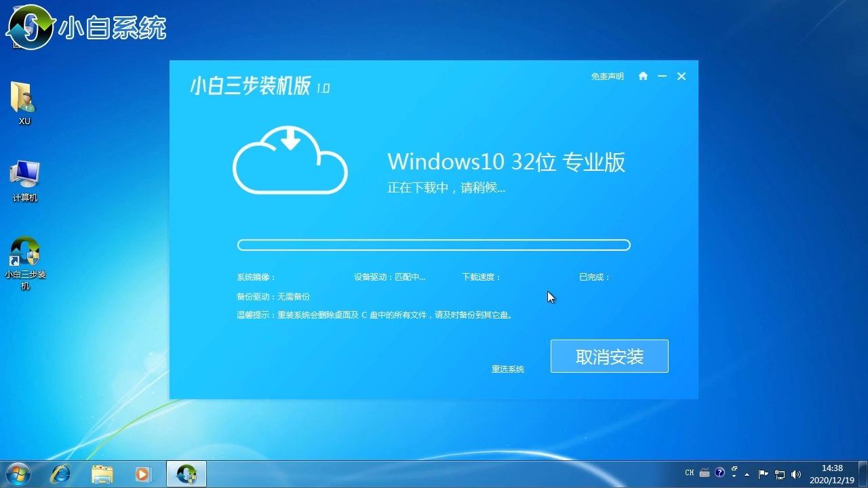Open the media player taskbar icon
The image size is (868, 488).
(143, 473)
